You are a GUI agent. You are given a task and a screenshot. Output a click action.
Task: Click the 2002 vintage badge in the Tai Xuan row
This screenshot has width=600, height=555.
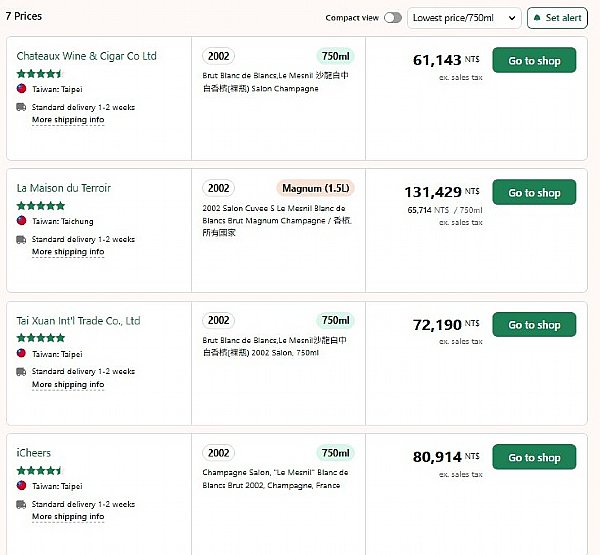(x=218, y=320)
